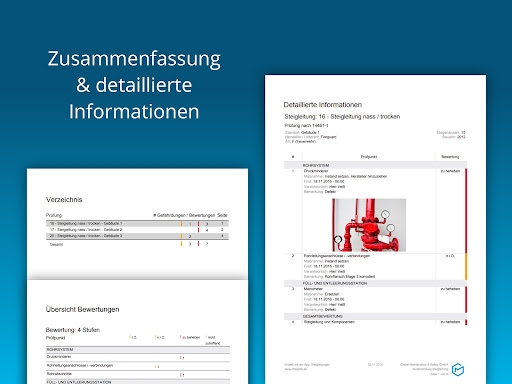
Task: Select the Gebäude 2 row in Verzeichnis
Action: point(137,230)
